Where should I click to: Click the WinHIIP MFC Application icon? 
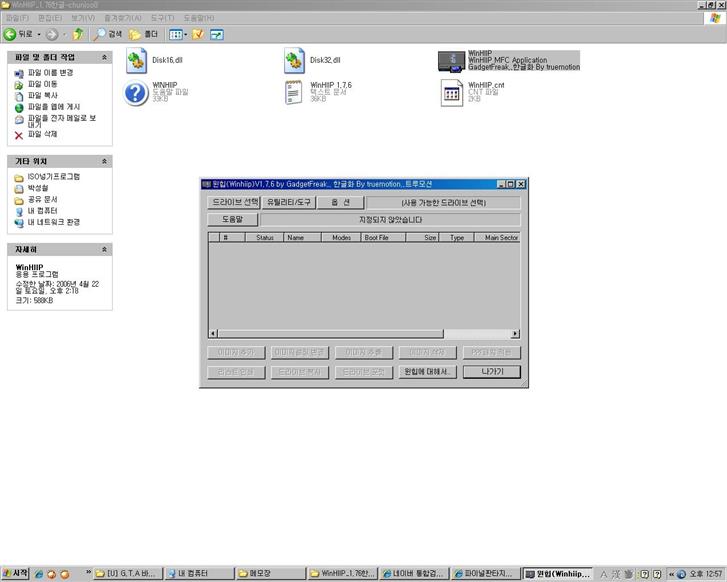[451, 61]
